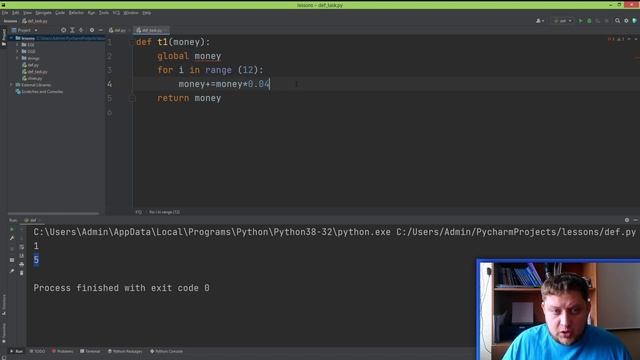This screenshot has height=360, width=640.
Task: Open Search Everywhere magnifier icon
Action: click(x=618, y=21)
